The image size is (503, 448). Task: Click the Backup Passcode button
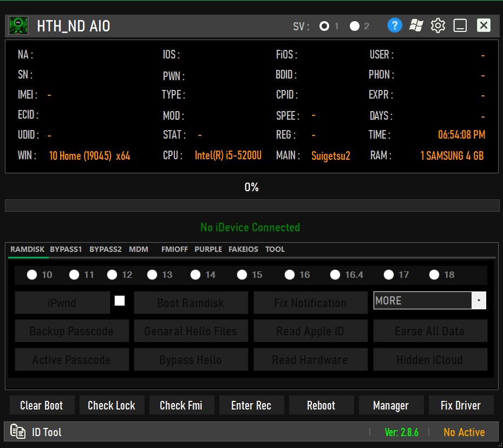click(x=72, y=331)
